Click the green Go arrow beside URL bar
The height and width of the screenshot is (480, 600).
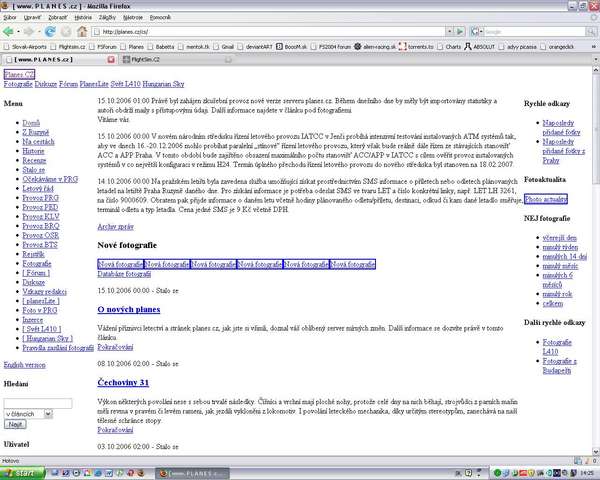[460, 32]
